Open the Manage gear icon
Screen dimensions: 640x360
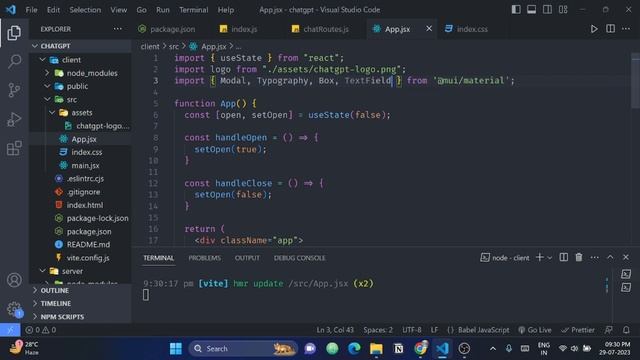point(14,309)
